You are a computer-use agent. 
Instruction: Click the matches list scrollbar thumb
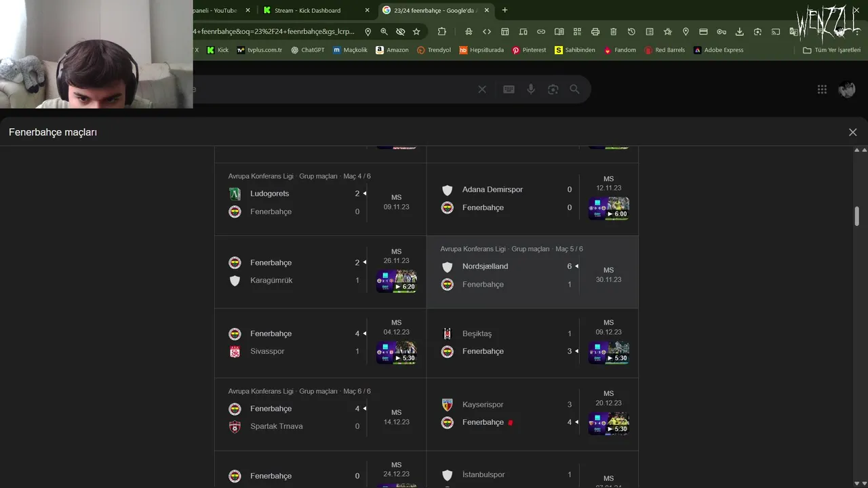click(857, 217)
